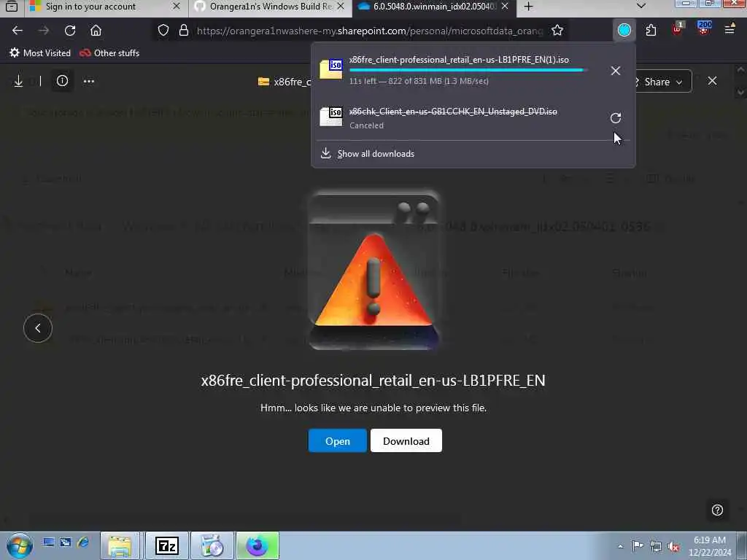Click the SharePoint download arrow icon
This screenshot has width=747, height=560.
point(18,81)
